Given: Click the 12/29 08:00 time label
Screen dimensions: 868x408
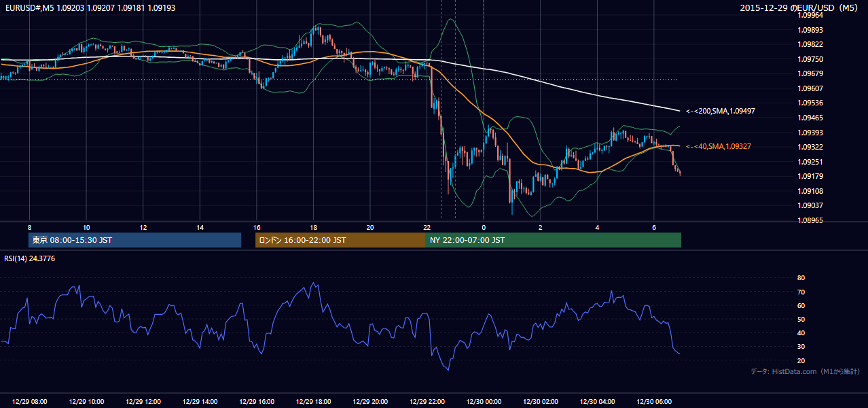Looking at the screenshot, I should click(x=30, y=402).
